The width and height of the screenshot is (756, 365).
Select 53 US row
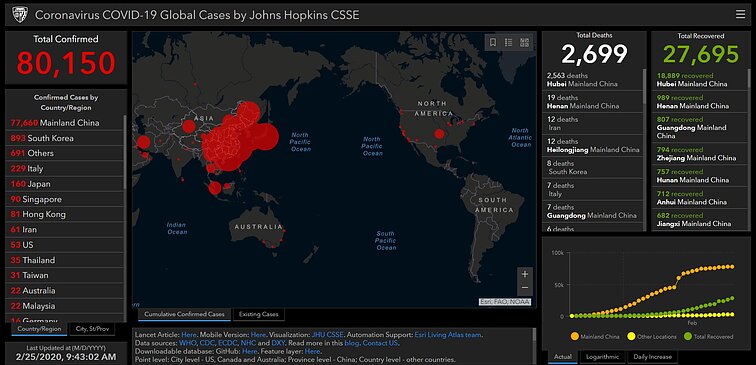(65, 245)
